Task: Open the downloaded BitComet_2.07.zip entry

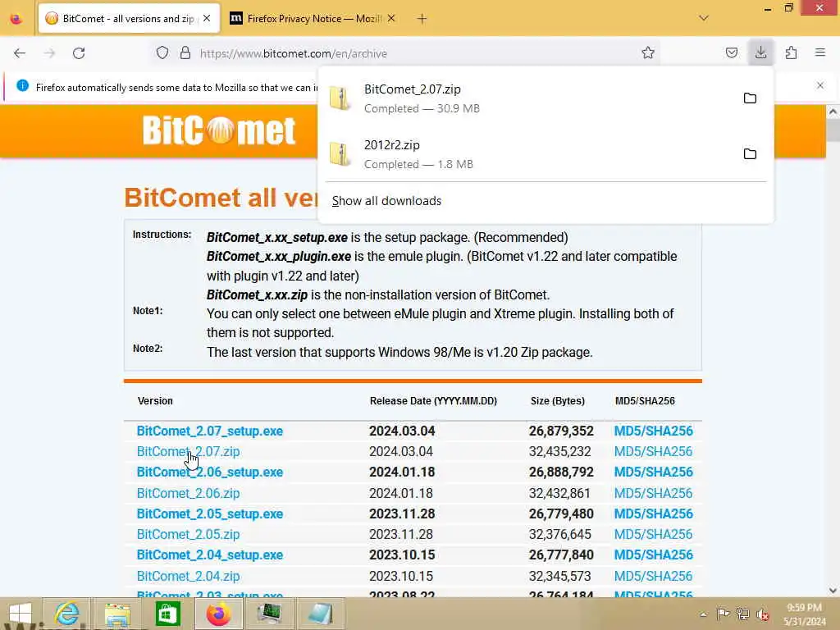Action: click(x=527, y=98)
